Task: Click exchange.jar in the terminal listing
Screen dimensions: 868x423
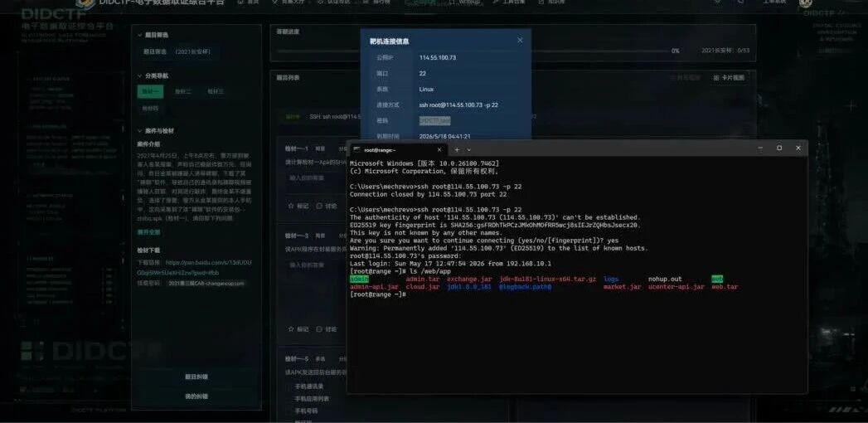Action: click(469, 279)
